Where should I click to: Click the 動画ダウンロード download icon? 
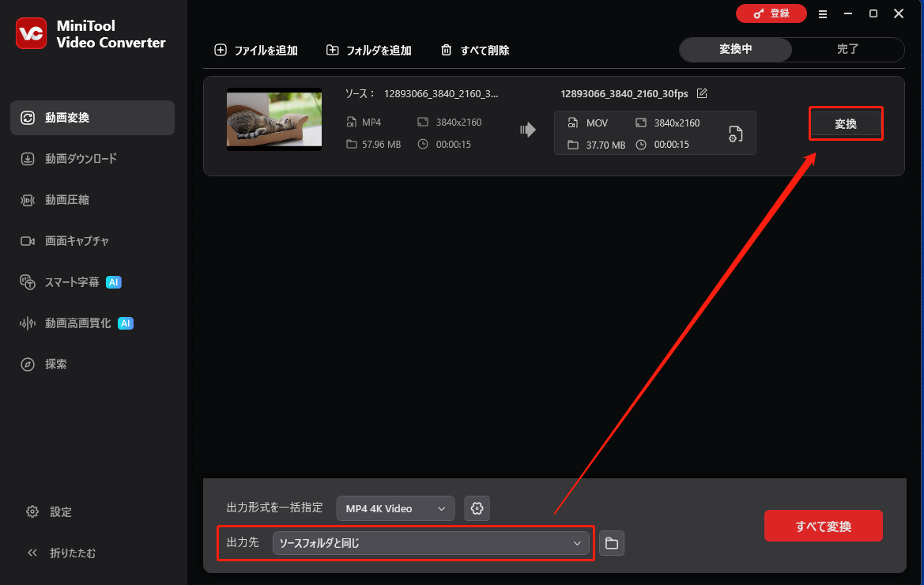[28, 158]
